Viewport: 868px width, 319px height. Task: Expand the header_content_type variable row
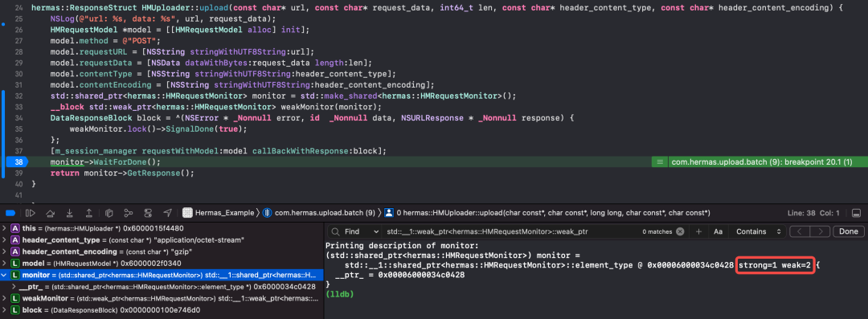5,239
